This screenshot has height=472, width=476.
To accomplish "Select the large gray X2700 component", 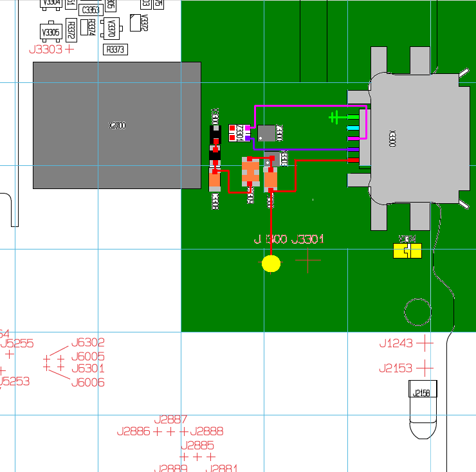I will click(117, 125).
